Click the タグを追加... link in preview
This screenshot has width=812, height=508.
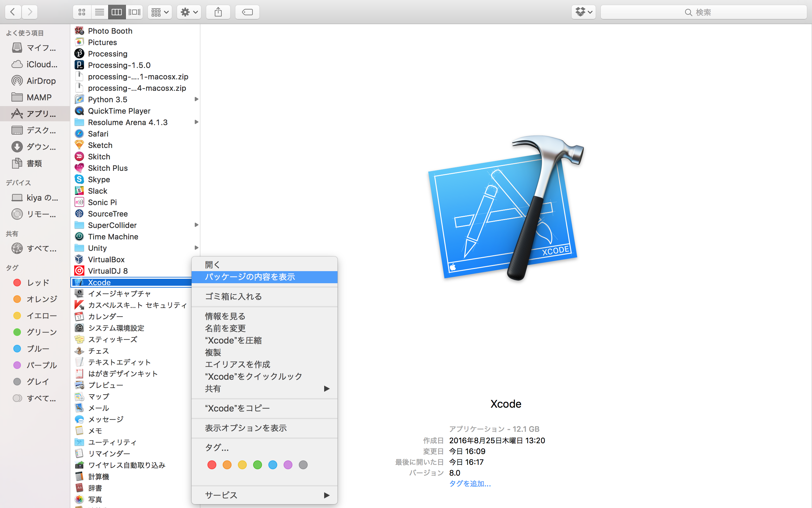(470, 484)
